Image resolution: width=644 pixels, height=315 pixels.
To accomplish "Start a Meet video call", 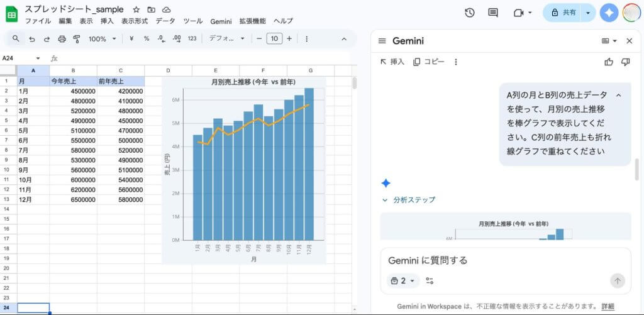I will (x=518, y=13).
